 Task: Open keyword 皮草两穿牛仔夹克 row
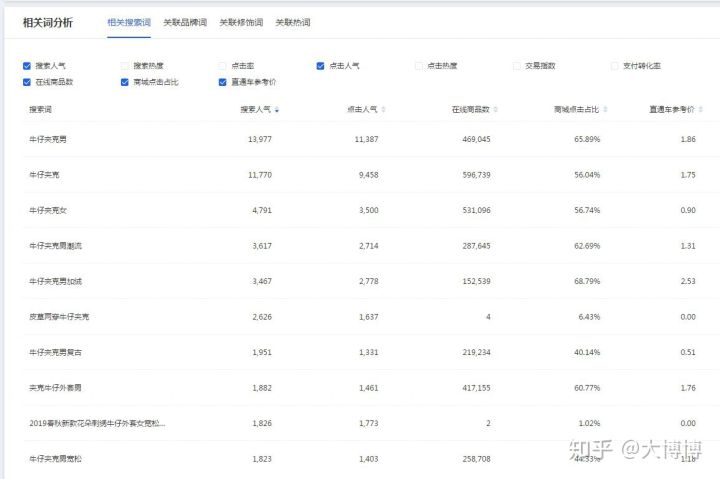(x=59, y=316)
